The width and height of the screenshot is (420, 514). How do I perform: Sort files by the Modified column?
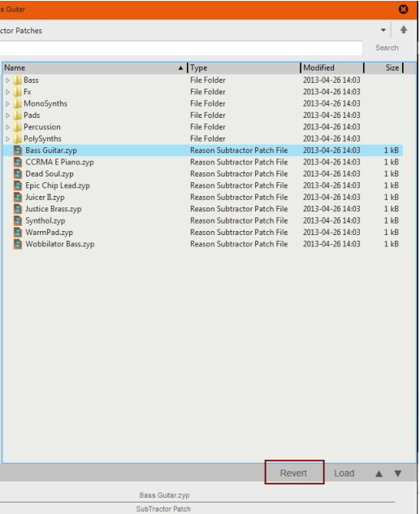click(332, 68)
